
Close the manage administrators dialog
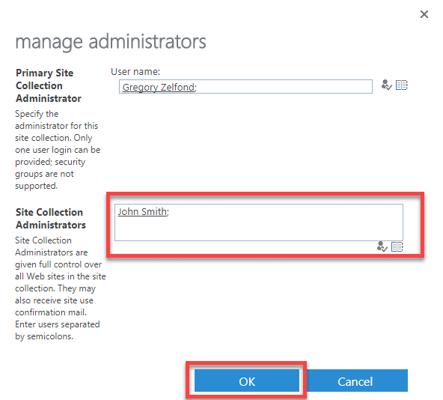click(x=424, y=14)
